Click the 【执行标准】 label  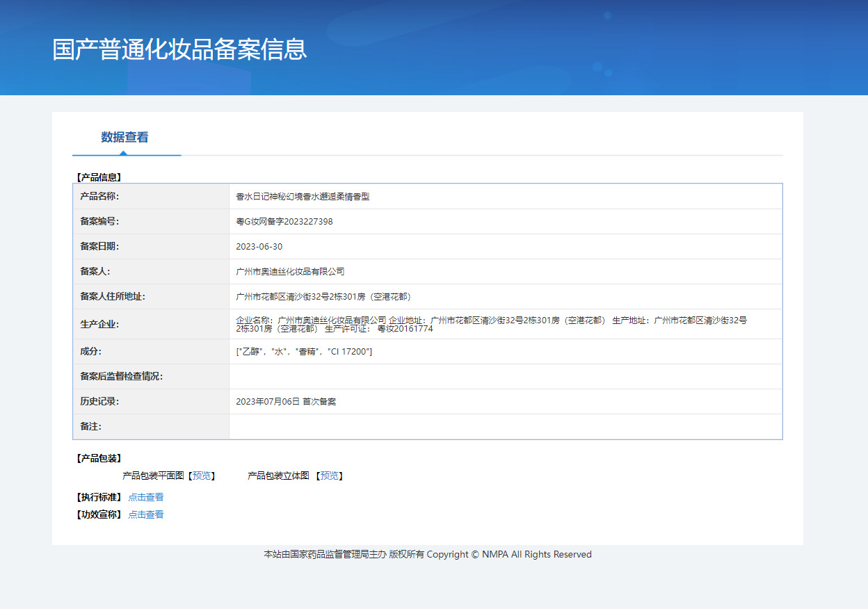coord(97,497)
